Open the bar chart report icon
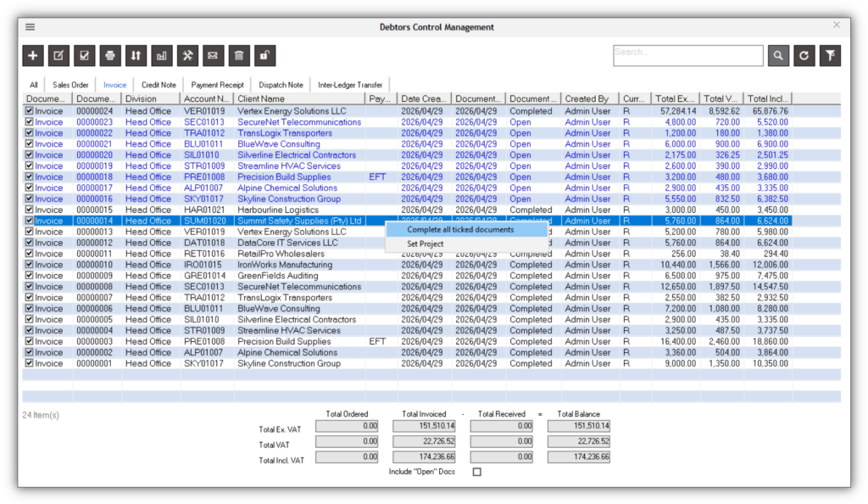 162,55
